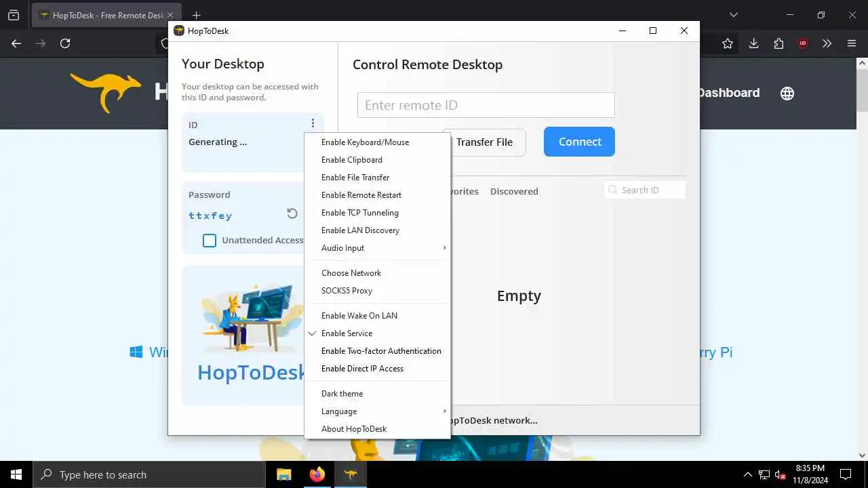Click the kangaroo logo on the website
The image size is (868, 488).
[105, 91]
